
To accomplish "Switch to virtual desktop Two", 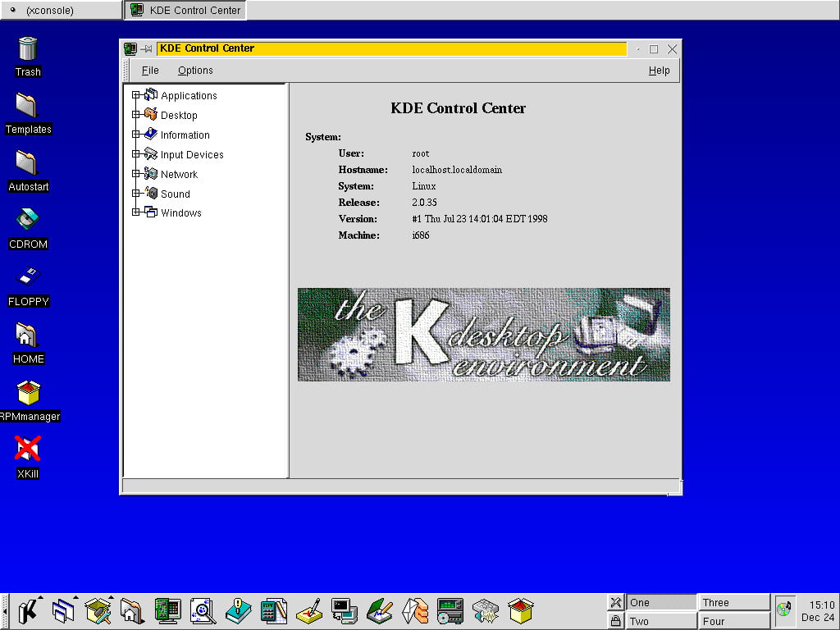I will 661,621.
